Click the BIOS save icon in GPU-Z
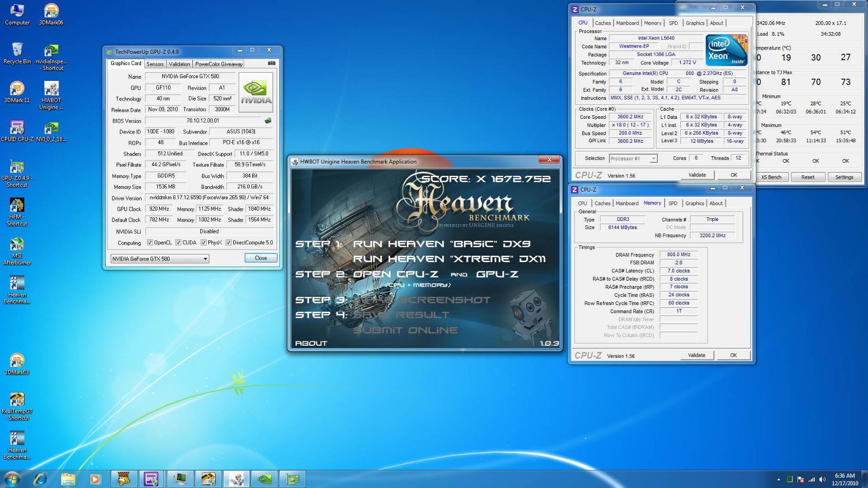 click(x=267, y=121)
